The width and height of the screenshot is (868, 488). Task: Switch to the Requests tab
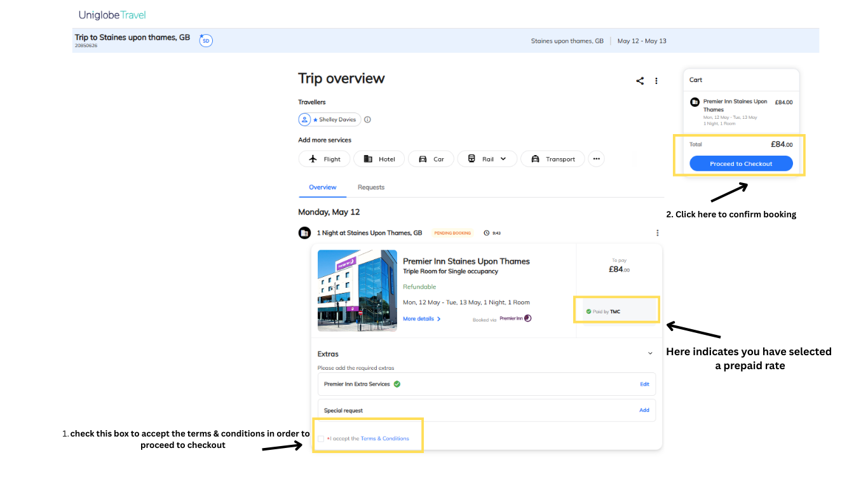(x=371, y=187)
